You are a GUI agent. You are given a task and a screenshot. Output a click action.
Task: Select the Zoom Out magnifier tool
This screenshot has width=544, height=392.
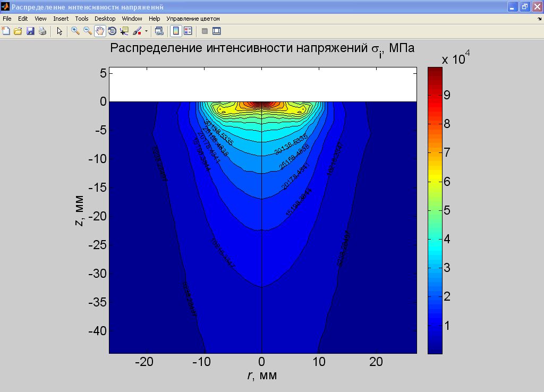tap(88, 31)
